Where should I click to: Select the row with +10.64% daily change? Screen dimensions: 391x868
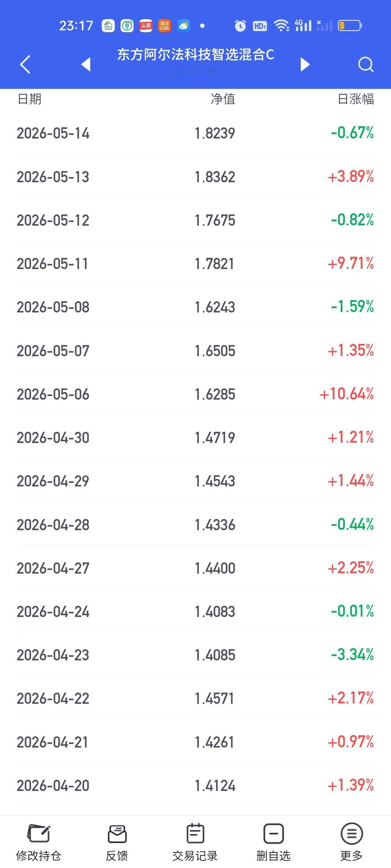click(195, 394)
